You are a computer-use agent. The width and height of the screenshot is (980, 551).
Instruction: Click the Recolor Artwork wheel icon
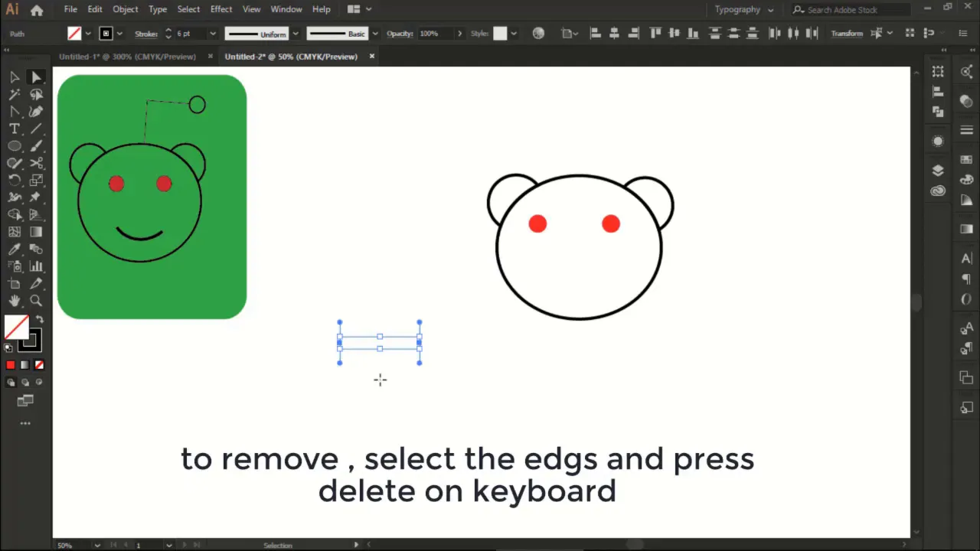pos(538,34)
